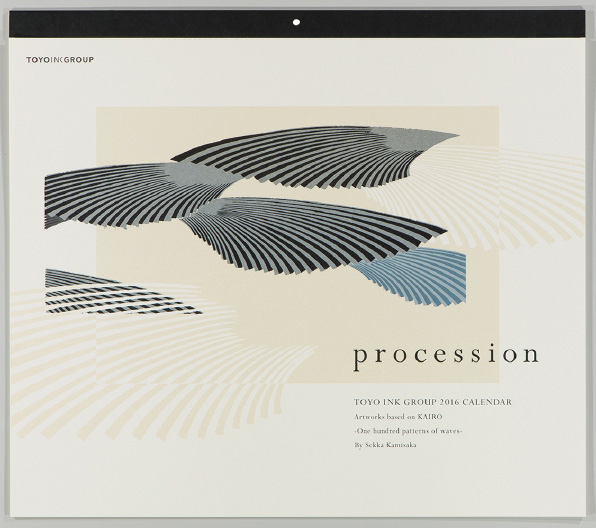The image size is (596, 528).
Task: Click the faint beige wave at bottom left
Action: click(160, 365)
